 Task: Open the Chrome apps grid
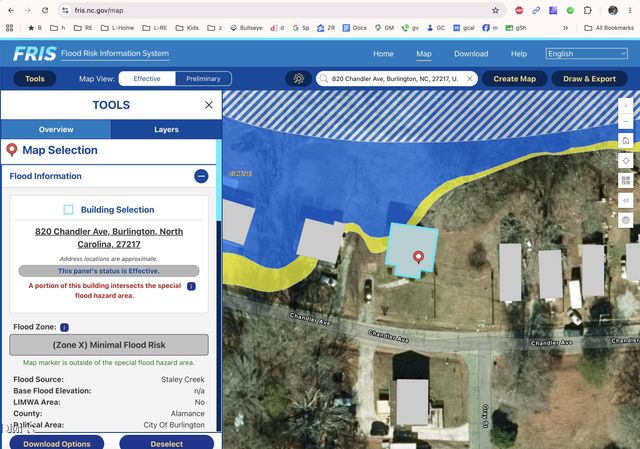click(9, 28)
